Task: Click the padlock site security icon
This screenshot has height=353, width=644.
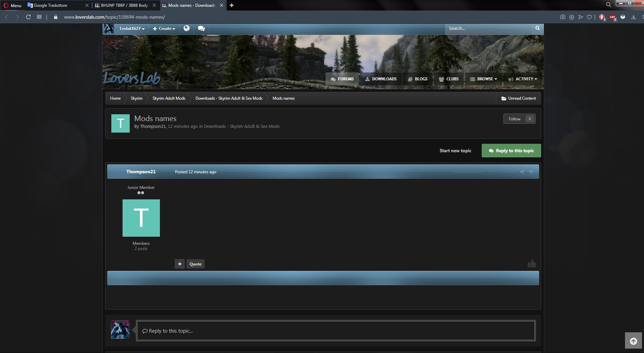Action: tap(56, 17)
